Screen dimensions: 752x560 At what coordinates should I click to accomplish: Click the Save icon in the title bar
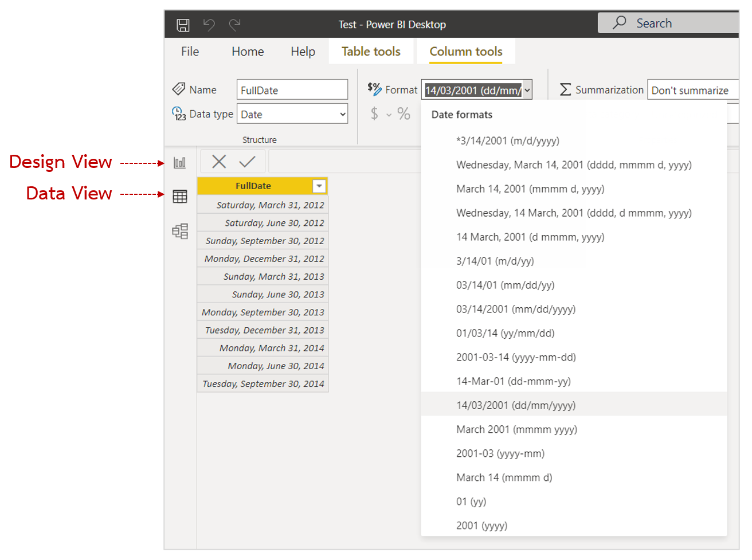click(x=182, y=24)
